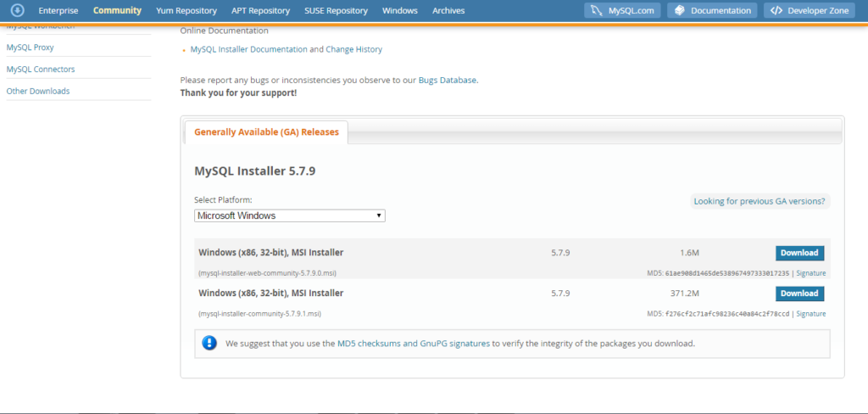The image size is (868, 414).
Task: Open MySQL Connectors in sidebar
Action: click(41, 70)
